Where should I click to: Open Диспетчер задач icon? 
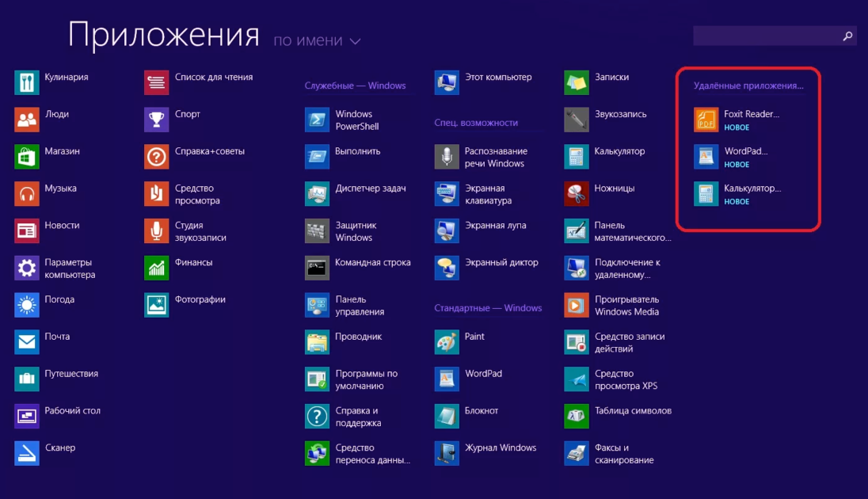pos(318,194)
